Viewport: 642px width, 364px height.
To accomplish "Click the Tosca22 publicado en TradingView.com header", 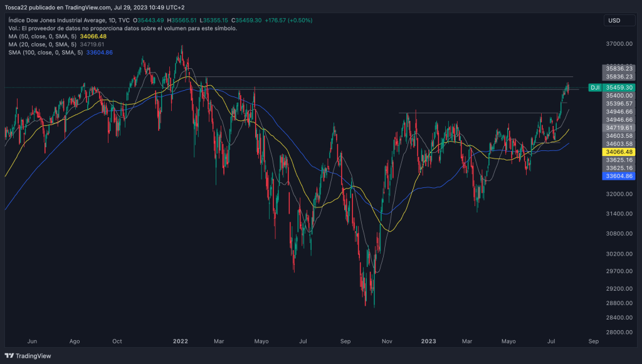I will (94, 8).
